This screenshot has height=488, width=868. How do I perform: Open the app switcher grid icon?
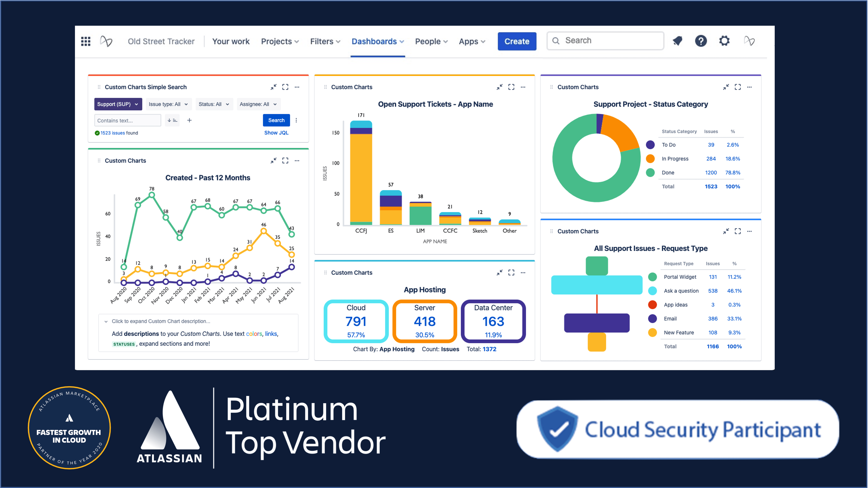[86, 41]
